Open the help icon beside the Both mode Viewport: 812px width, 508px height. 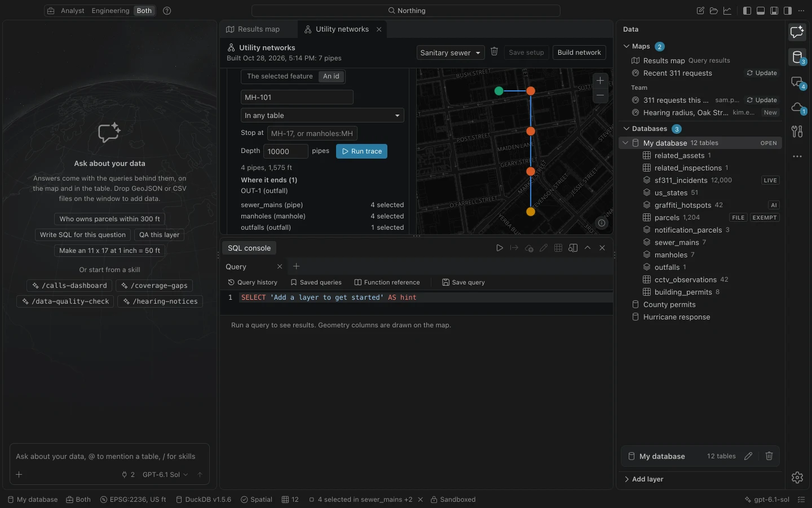[167, 11]
